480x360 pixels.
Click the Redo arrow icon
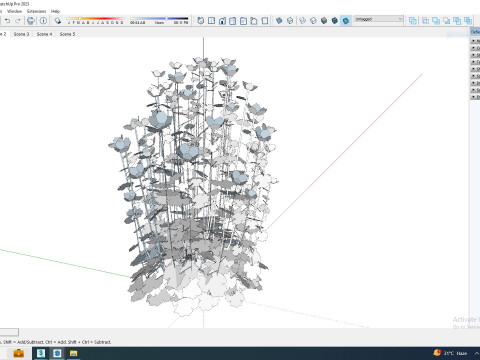click(x=18, y=21)
